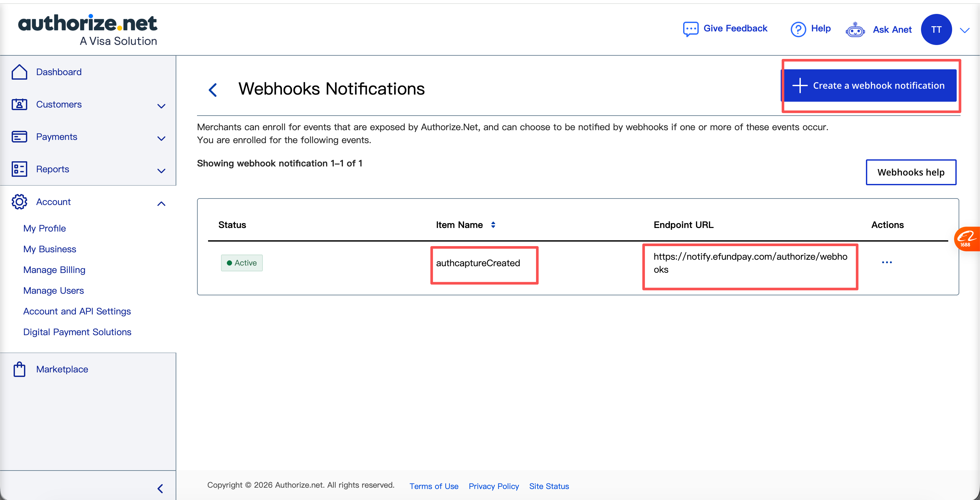Click the Ask Anet robot icon
This screenshot has width=980, height=500.
click(855, 29)
